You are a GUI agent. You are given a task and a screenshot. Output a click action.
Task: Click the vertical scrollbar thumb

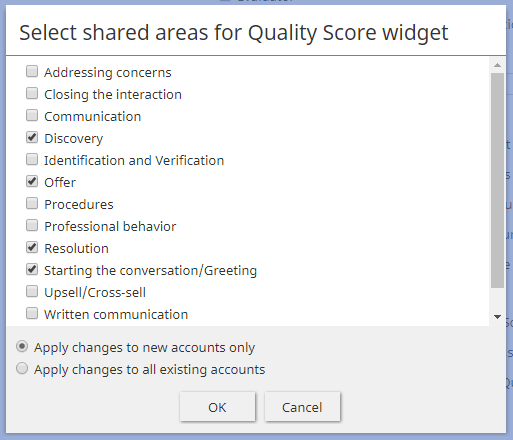pyautogui.click(x=497, y=180)
